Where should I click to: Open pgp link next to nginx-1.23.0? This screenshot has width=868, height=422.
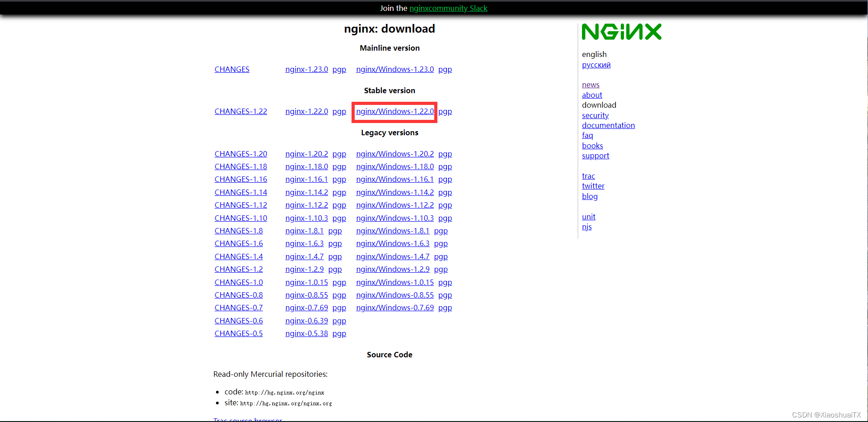339,69
